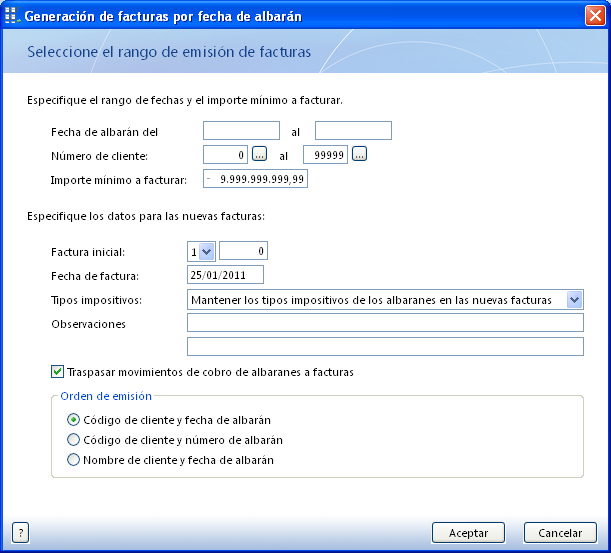Focus the starting Número de cliente field
This screenshot has height=553, width=611.
tap(225, 155)
